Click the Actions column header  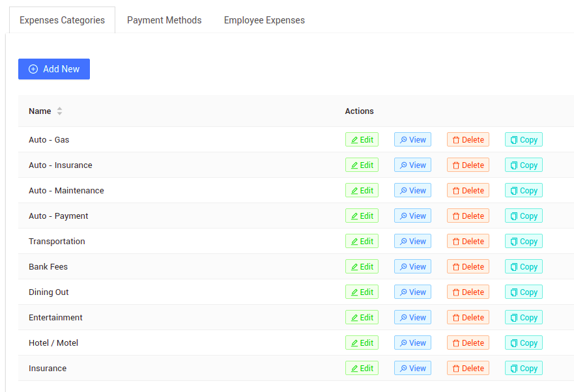[359, 111]
